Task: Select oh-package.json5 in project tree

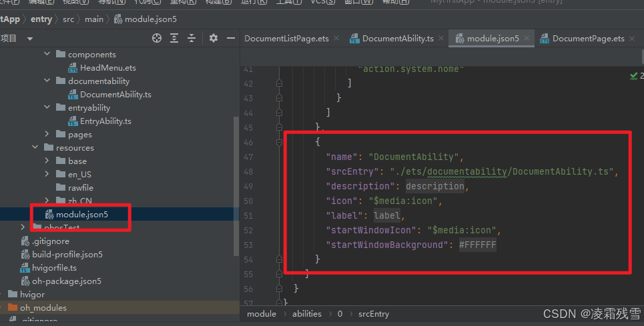Action: coord(67,281)
